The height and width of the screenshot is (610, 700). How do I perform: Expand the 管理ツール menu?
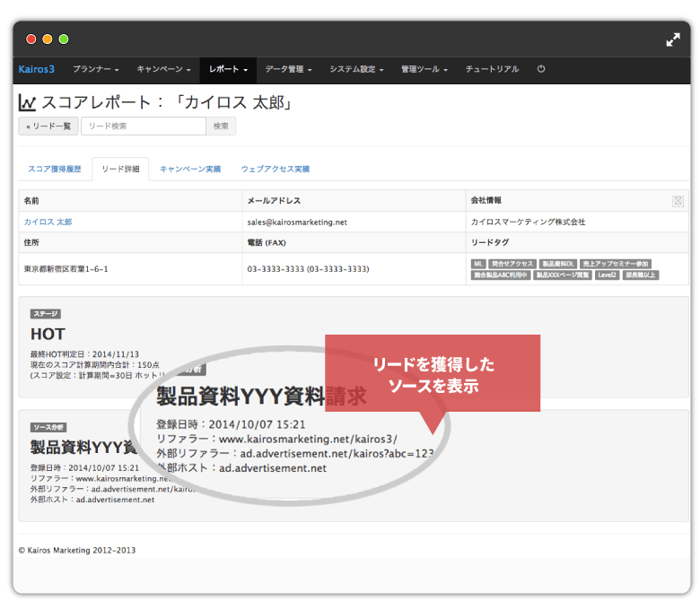point(424,69)
